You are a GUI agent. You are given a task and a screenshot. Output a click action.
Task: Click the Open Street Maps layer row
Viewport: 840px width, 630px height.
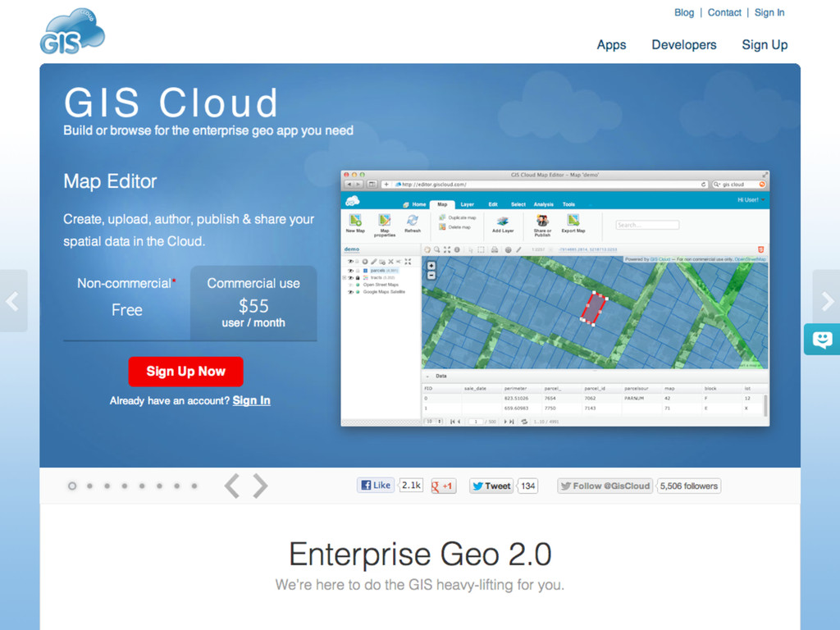point(381,285)
